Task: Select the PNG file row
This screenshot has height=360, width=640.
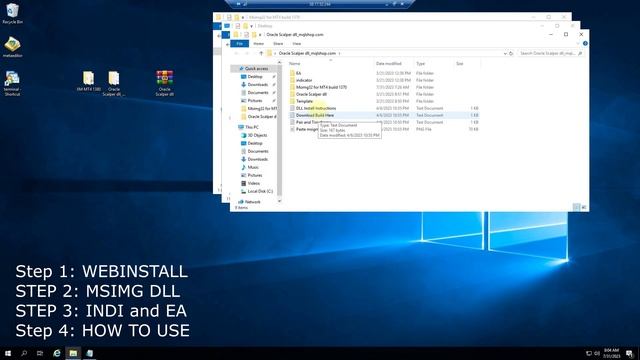Action: click(384, 129)
